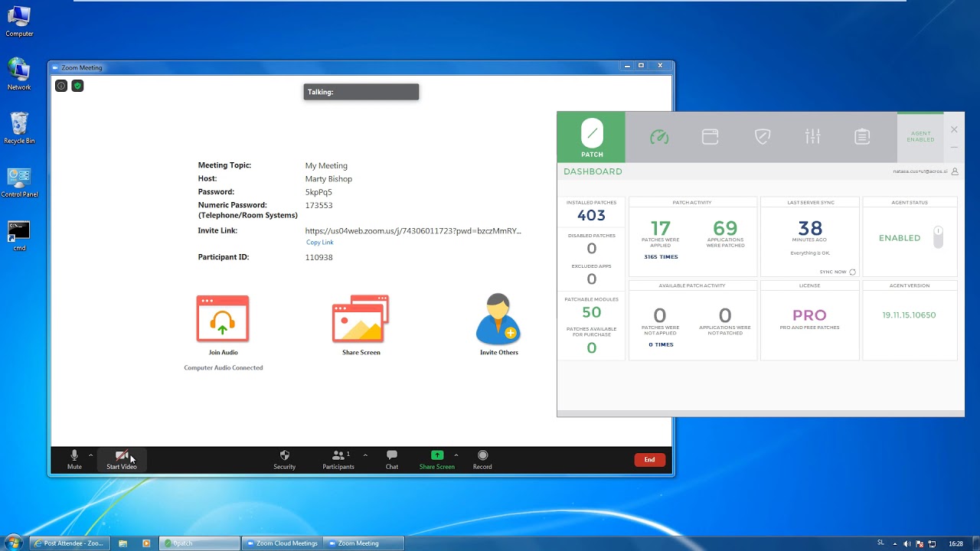Viewport: 980px width, 551px height.
Task: Click the red End meeting button
Action: click(x=649, y=460)
